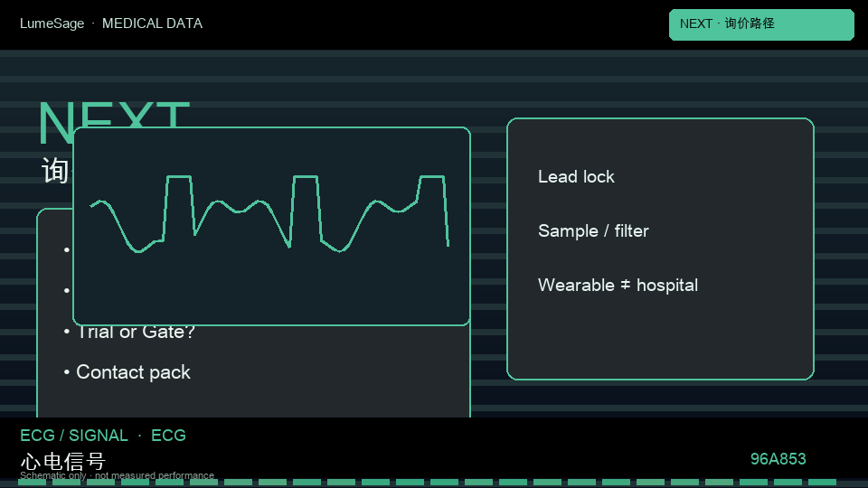Click the Schematic only disclaimer text
868x488 pixels.
[117, 475]
